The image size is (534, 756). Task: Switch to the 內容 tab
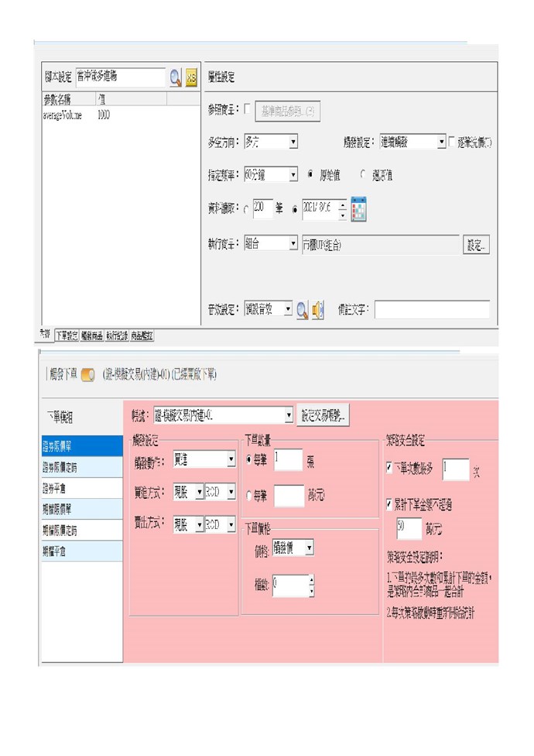[45, 334]
